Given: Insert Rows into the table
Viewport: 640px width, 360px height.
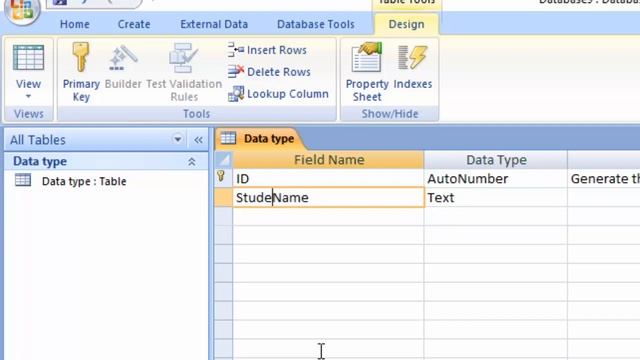Looking at the screenshot, I should tap(267, 50).
